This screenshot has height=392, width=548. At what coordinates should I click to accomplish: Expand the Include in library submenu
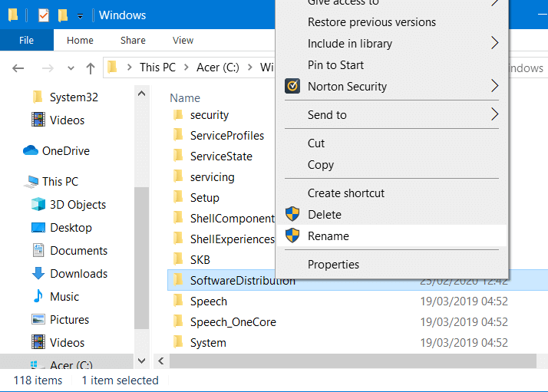pos(495,44)
